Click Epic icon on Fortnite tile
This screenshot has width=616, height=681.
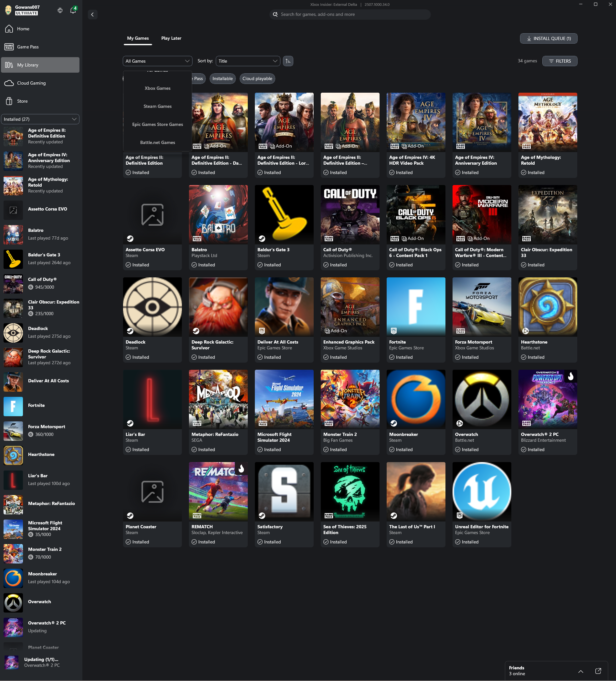(394, 331)
